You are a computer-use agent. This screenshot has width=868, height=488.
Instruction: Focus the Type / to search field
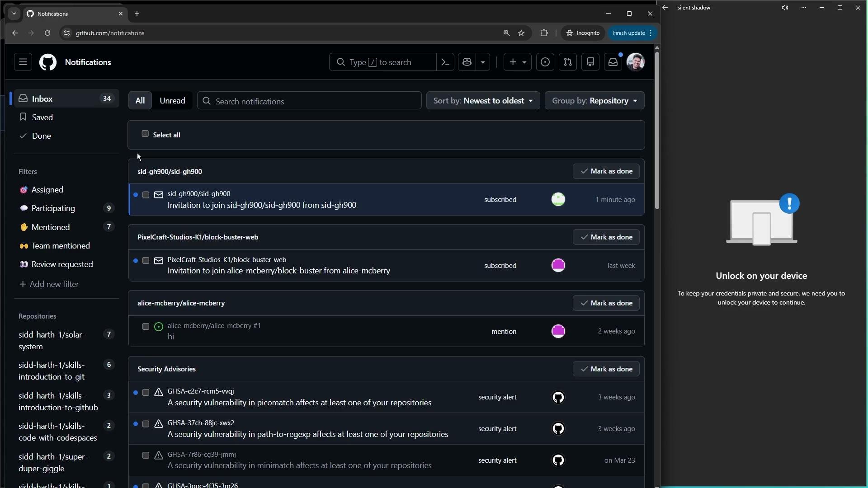[383, 62]
